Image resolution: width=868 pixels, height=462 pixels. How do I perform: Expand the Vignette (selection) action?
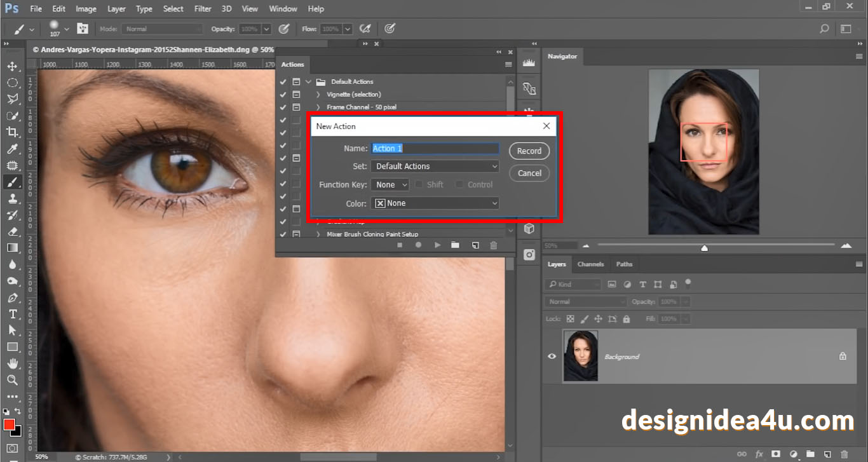point(318,94)
